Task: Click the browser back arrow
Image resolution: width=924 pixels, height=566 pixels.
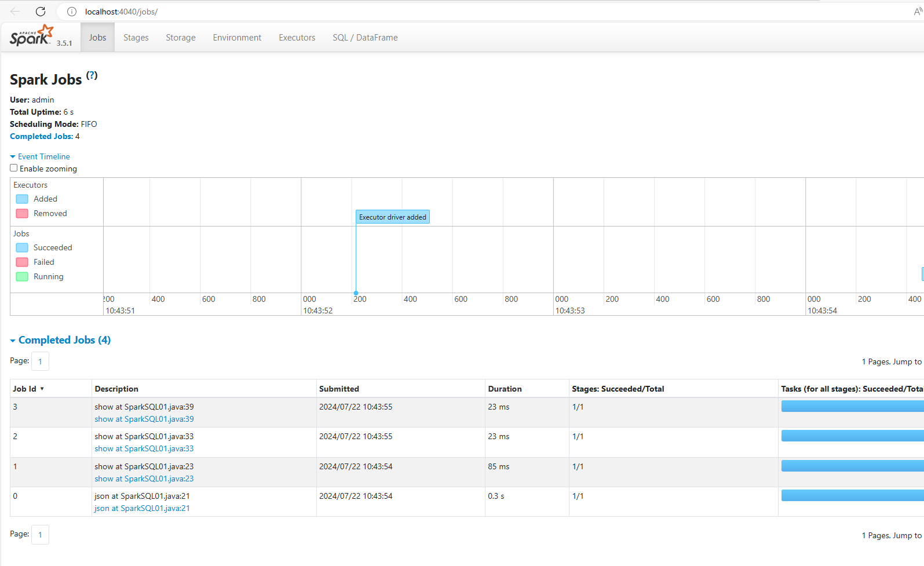Action: (15, 12)
